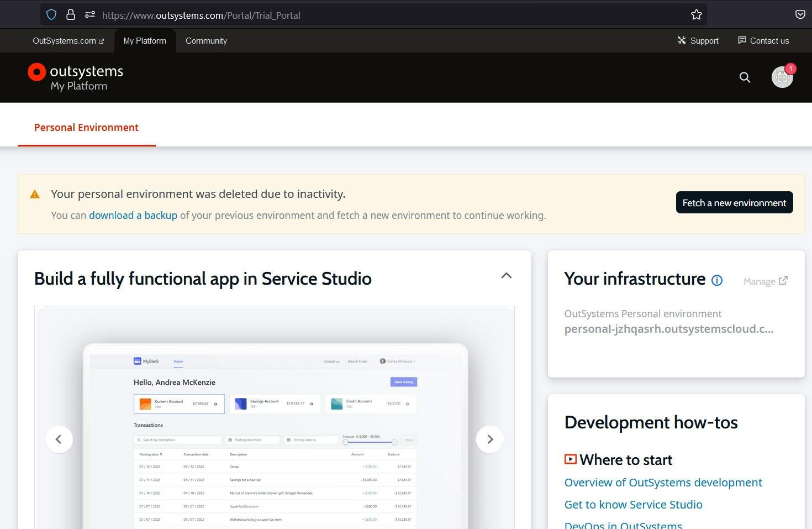Click the notification badge showing 1

click(x=790, y=69)
